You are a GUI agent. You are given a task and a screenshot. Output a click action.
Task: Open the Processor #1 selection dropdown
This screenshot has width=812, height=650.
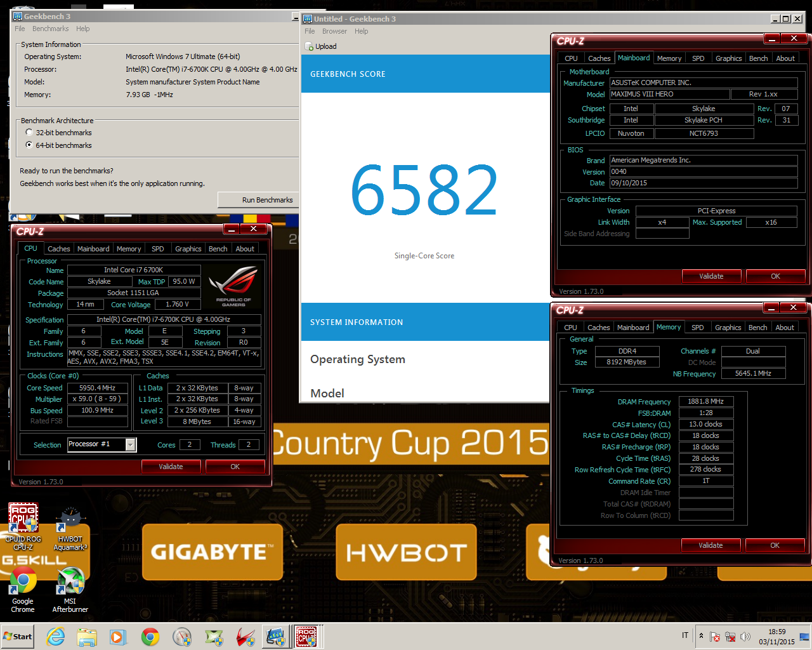130,444
